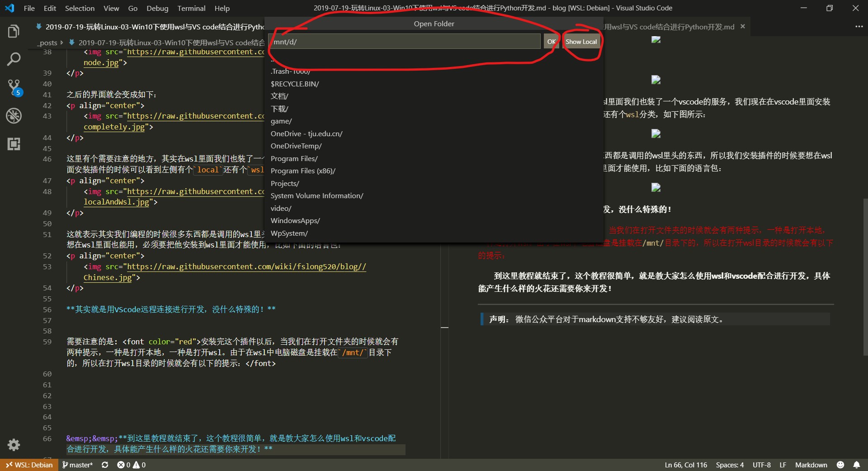Select the System Volume Information/ entry
This screenshot has height=471, width=868.
click(434, 195)
